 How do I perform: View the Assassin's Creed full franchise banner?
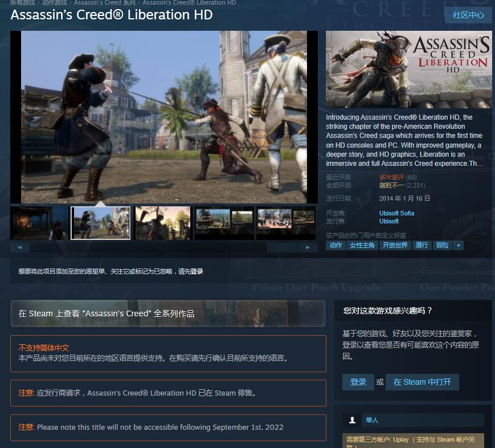[168, 313]
